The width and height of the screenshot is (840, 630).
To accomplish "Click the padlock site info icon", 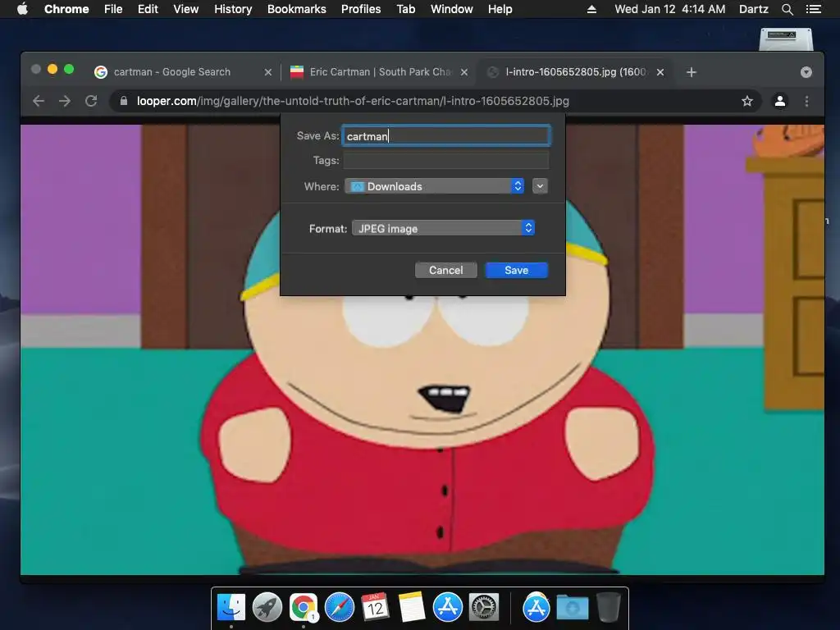I will pos(124,101).
